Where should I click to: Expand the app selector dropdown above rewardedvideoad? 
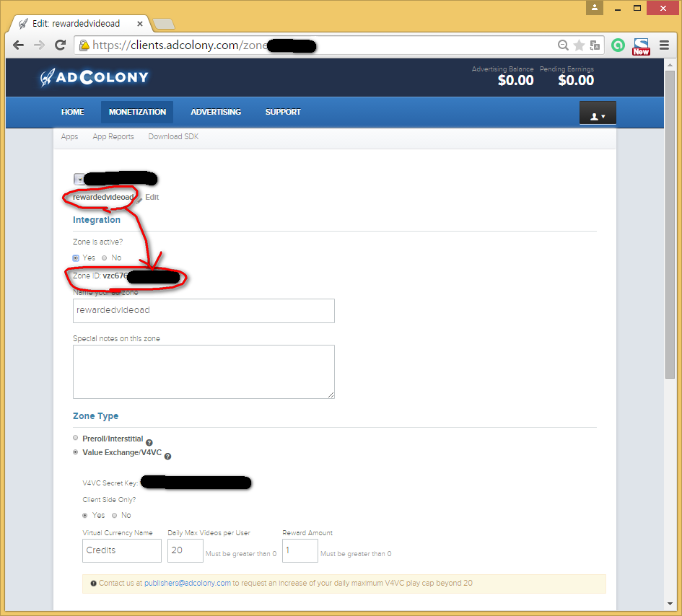pos(79,179)
